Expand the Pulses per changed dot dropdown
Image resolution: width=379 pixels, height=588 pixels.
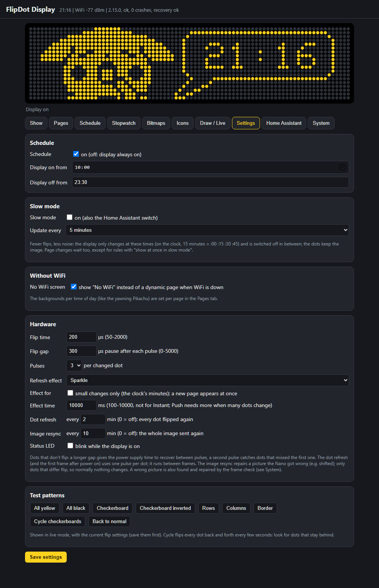click(x=74, y=365)
